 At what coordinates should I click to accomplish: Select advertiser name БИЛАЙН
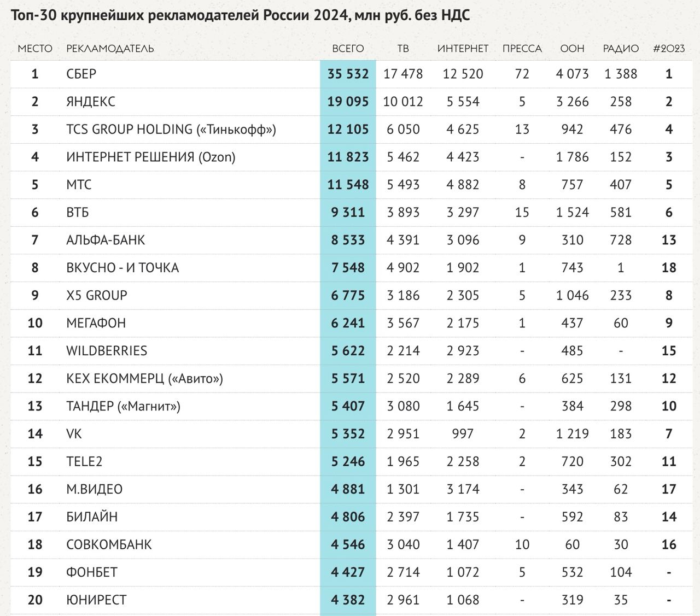(x=92, y=517)
